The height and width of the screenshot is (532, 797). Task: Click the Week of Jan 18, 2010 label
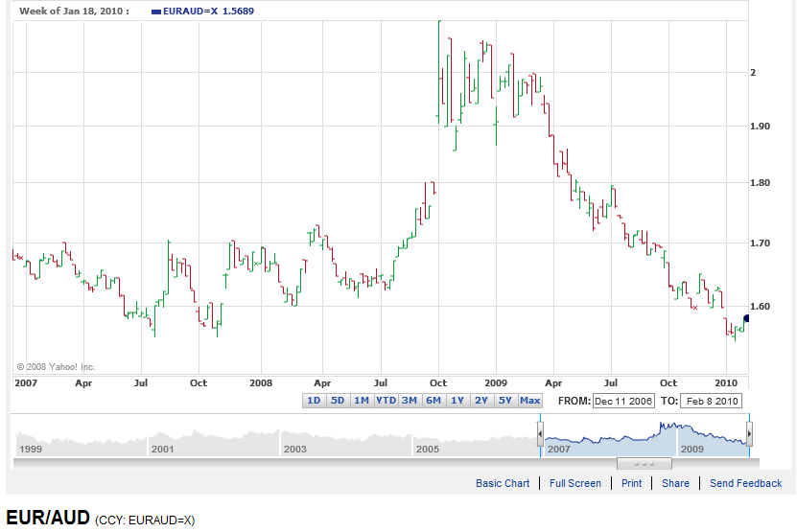pyautogui.click(x=74, y=12)
